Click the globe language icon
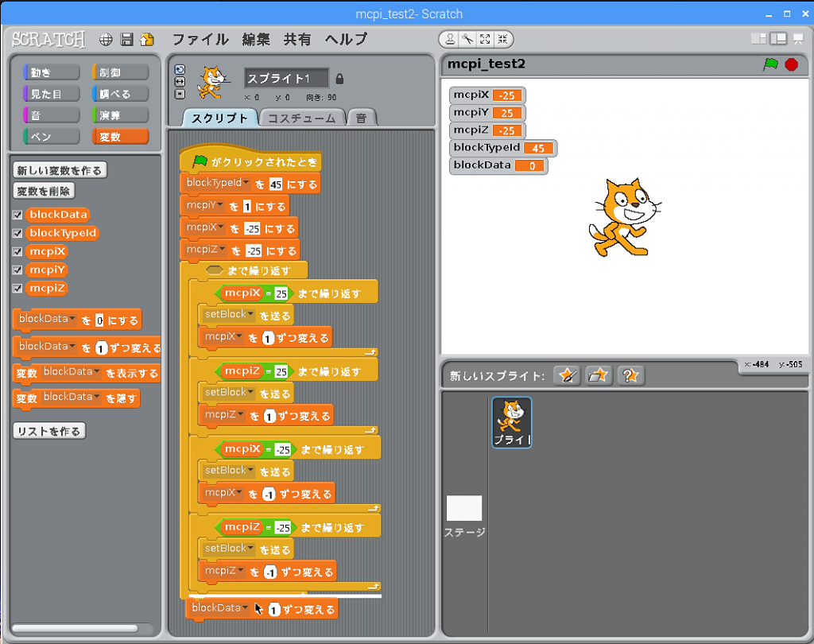The image size is (814, 644). [x=106, y=40]
